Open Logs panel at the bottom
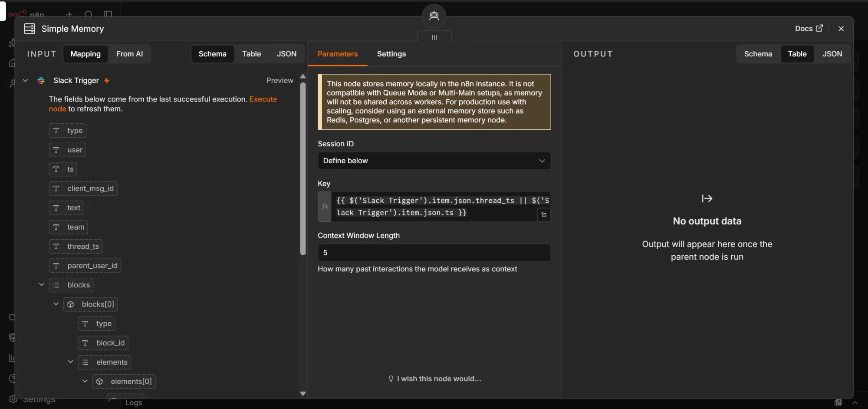Viewport: 868px width, 409px height. coord(134,402)
